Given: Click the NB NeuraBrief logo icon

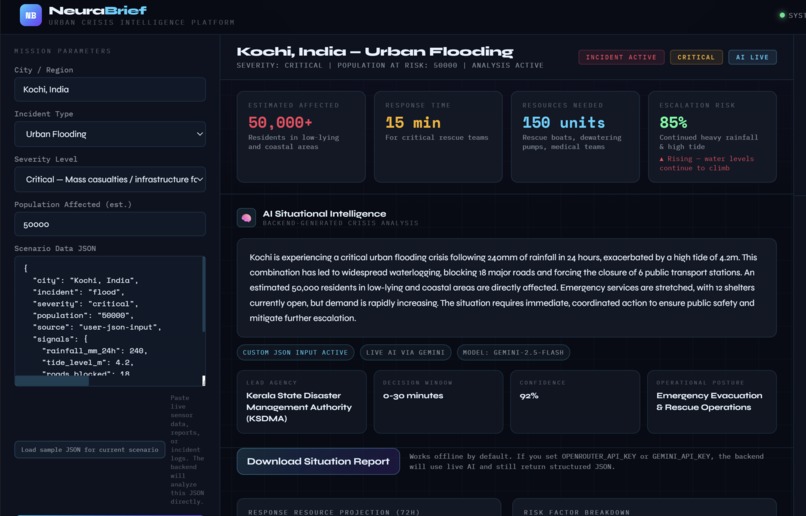Looking at the screenshot, I should pyautogui.click(x=30, y=15).
